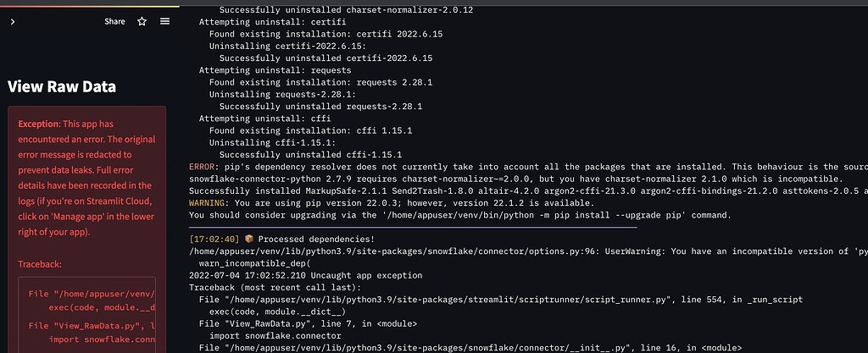Select the snowflake-connector-python 2.7.9 requires line
The height and width of the screenshot is (353, 868).
(x=516, y=179)
